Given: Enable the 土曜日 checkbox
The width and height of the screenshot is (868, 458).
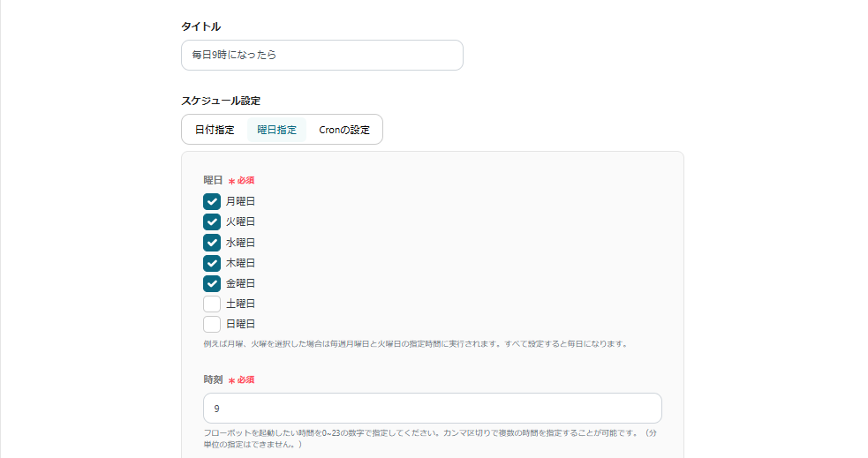Looking at the screenshot, I should tap(212, 304).
